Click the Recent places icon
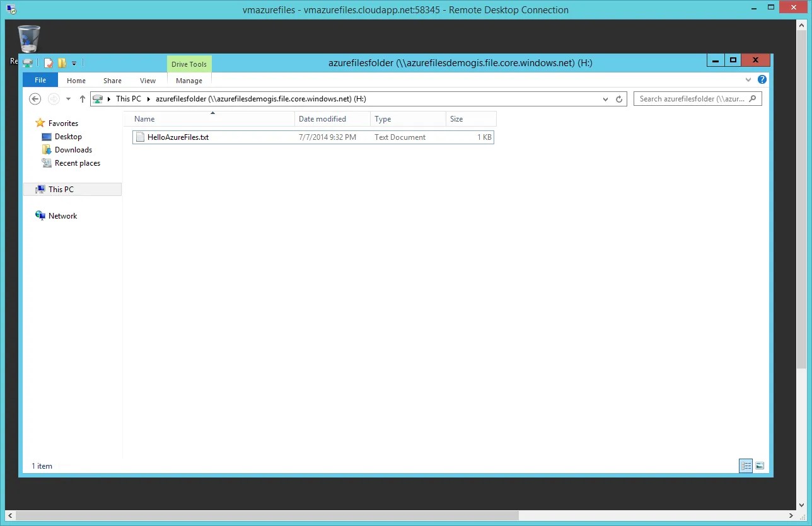 [x=46, y=163]
